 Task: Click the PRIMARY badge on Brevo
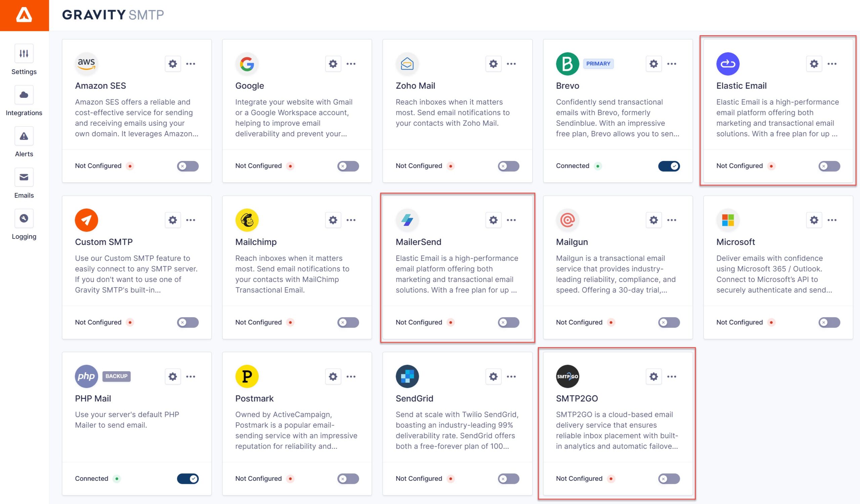coord(598,64)
